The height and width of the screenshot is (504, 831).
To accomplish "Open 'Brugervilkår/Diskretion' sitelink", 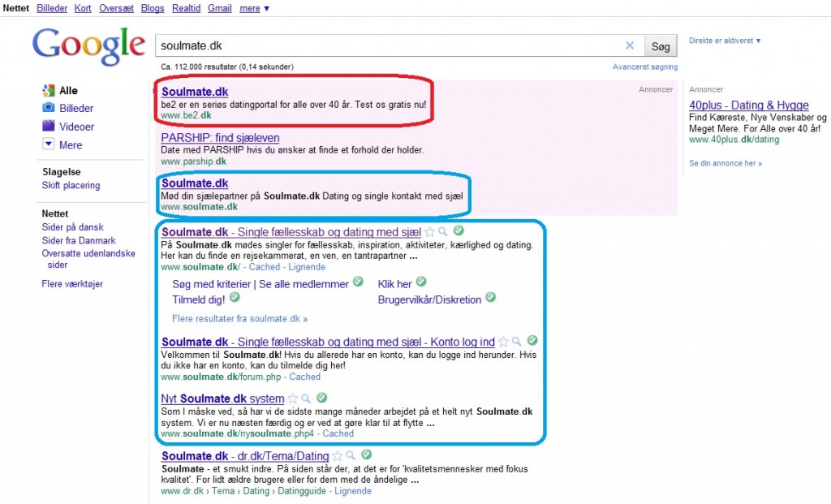I will [x=429, y=299].
